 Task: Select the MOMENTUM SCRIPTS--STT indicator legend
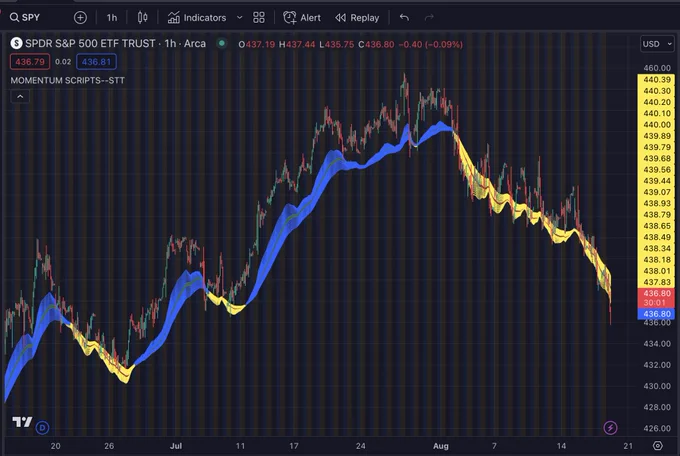(x=68, y=80)
